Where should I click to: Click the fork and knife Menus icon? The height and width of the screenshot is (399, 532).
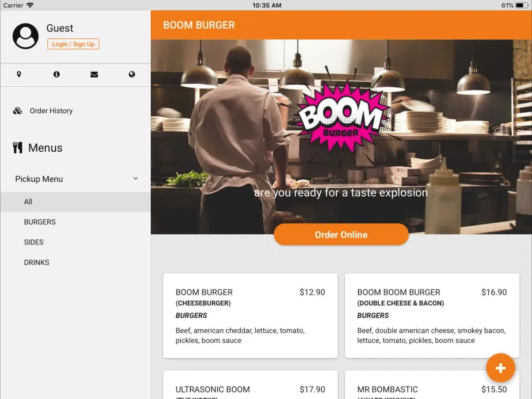point(18,148)
